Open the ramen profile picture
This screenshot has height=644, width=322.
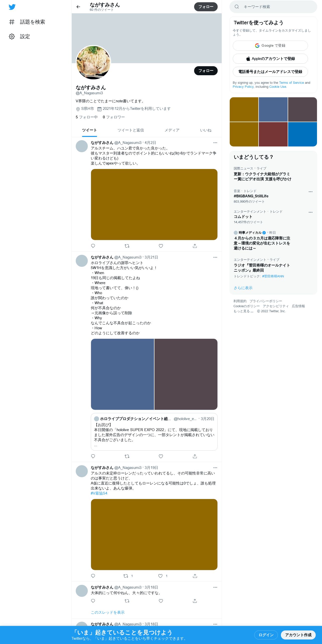click(93, 62)
